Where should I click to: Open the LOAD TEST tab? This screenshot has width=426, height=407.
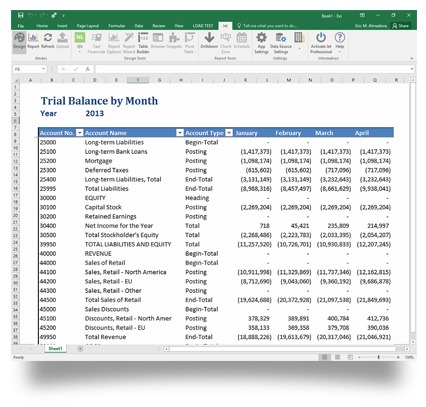tap(203, 26)
